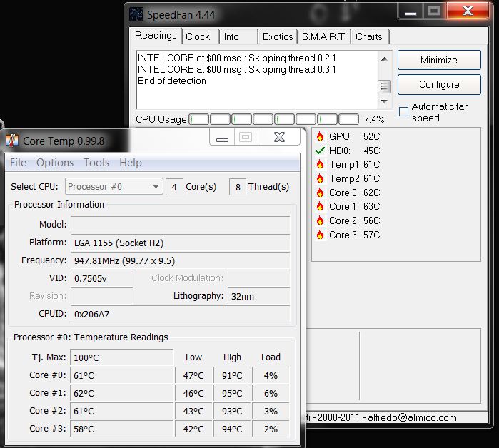The width and height of the screenshot is (499, 448).
Task: Click the Frequency field showing 947.81MHz
Action: pyautogui.click(x=180, y=260)
